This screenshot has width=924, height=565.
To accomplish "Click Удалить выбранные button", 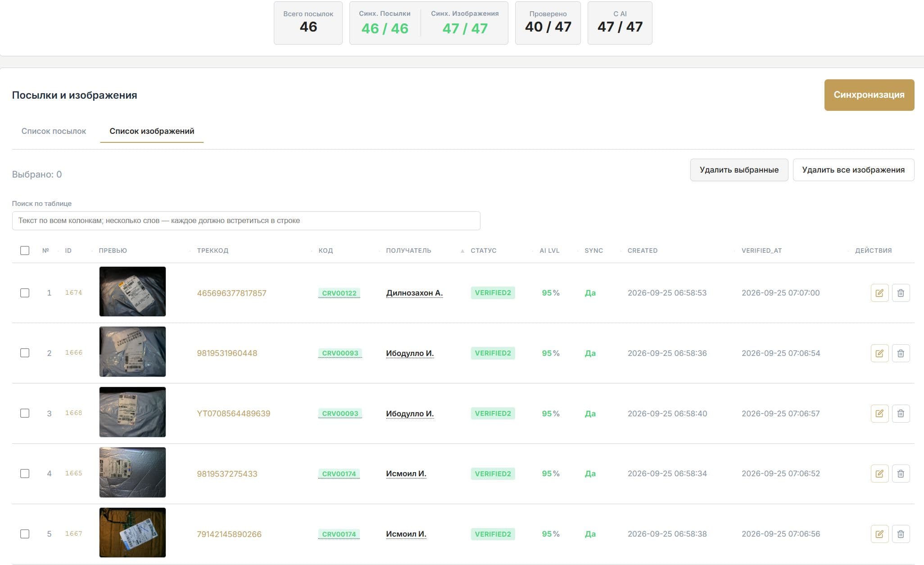I will click(x=739, y=170).
